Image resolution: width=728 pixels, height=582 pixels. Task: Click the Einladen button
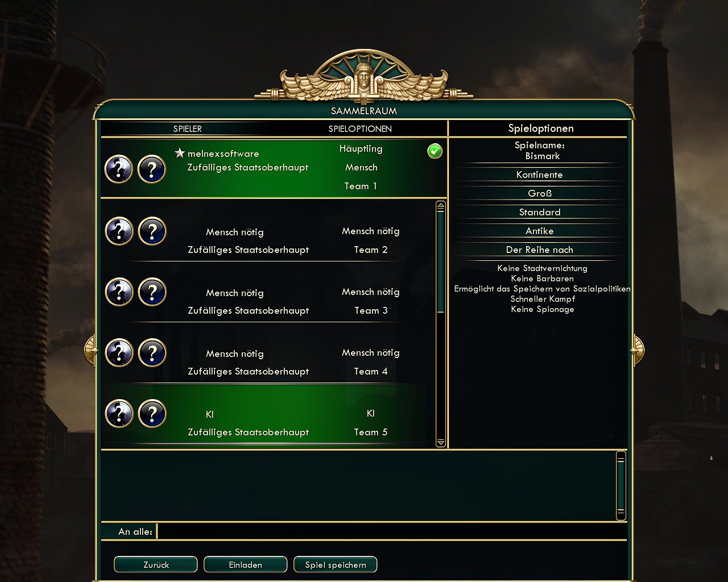pyautogui.click(x=246, y=564)
